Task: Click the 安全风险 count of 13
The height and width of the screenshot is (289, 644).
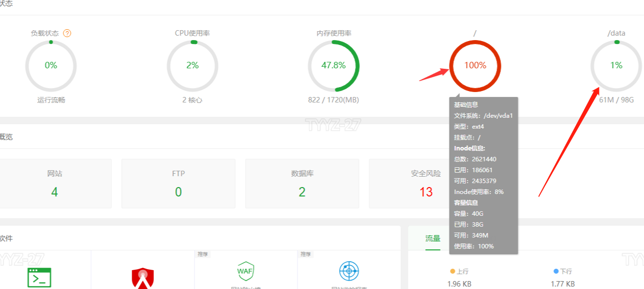Action: (426, 183)
